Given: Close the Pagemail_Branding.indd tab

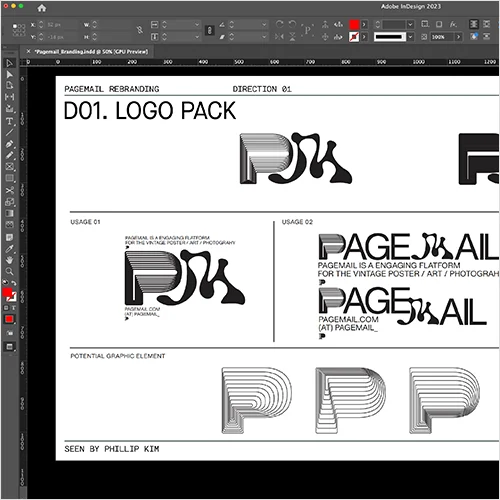Looking at the screenshot, I should 28,51.
